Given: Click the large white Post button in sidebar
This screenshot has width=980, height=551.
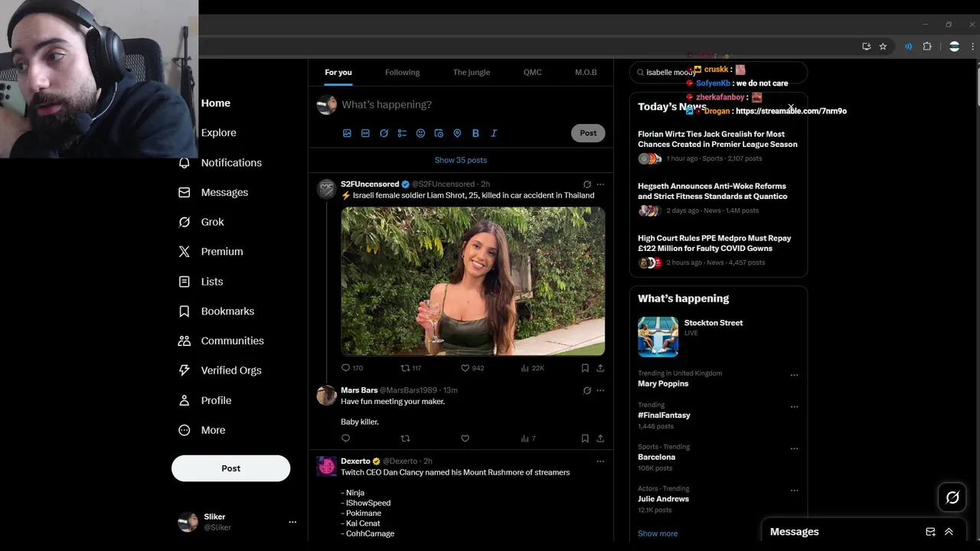Looking at the screenshot, I should [230, 468].
